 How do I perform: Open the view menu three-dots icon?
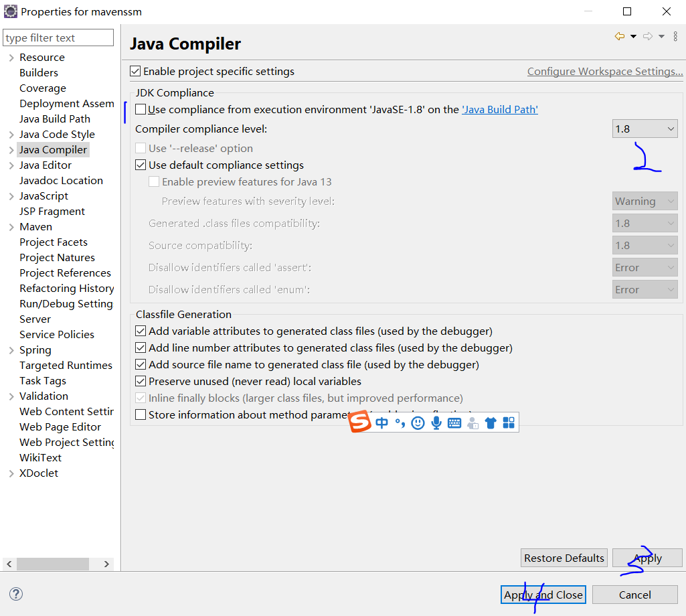coord(675,36)
